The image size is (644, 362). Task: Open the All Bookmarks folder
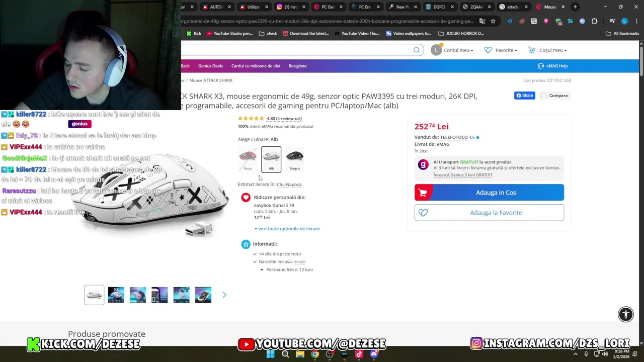click(622, 34)
